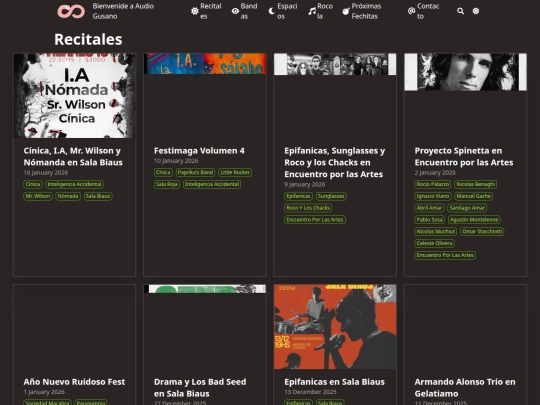Click the 10 January 2026 date text
The image size is (540, 405).
point(176,161)
